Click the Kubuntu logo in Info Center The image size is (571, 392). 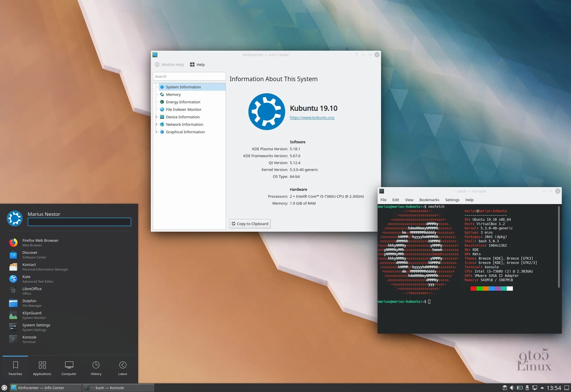click(x=267, y=111)
